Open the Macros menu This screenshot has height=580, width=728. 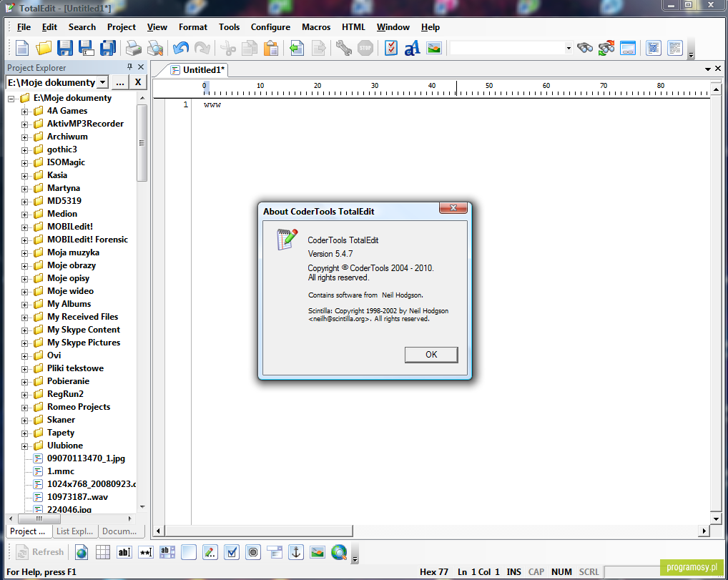coord(316,27)
